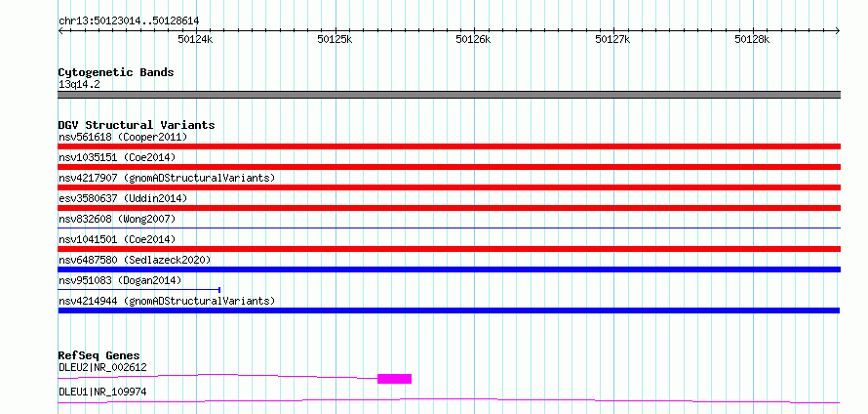Open the nsv6487580 (Sedlazeck2020) blue bar

click(449, 269)
